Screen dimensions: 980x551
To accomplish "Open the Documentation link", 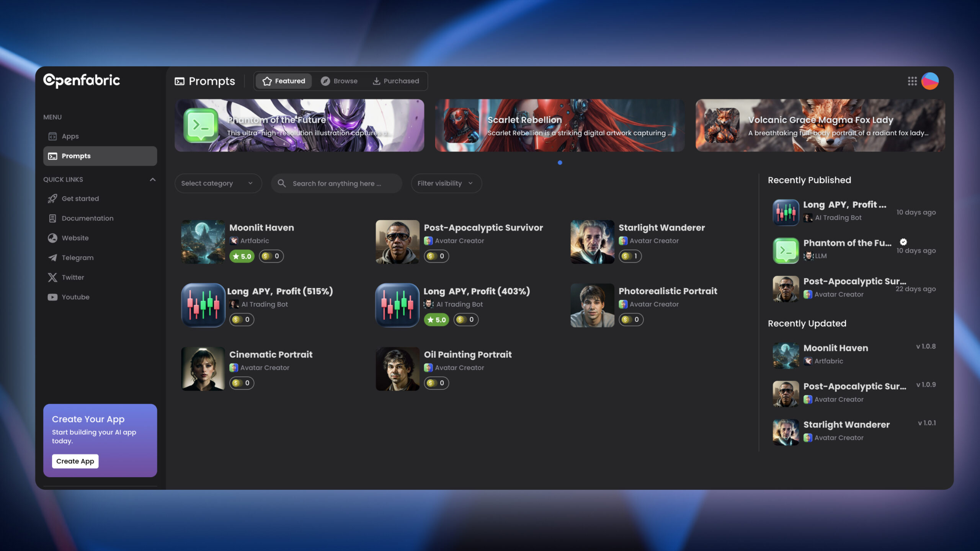I will [87, 218].
